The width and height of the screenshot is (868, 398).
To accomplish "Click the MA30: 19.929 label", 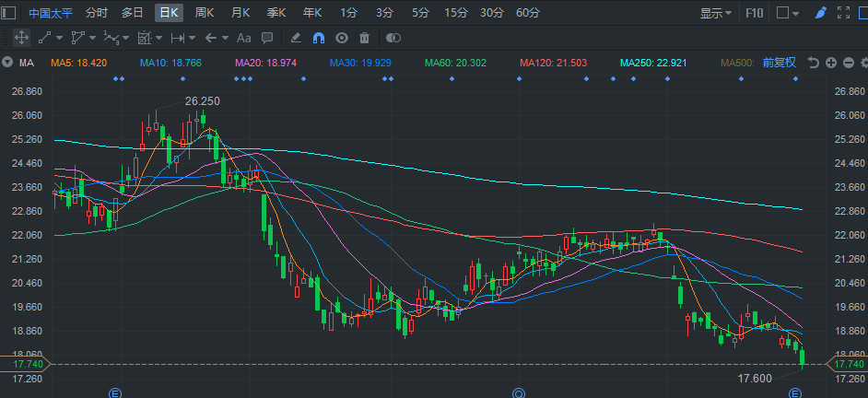I will click(x=360, y=63).
